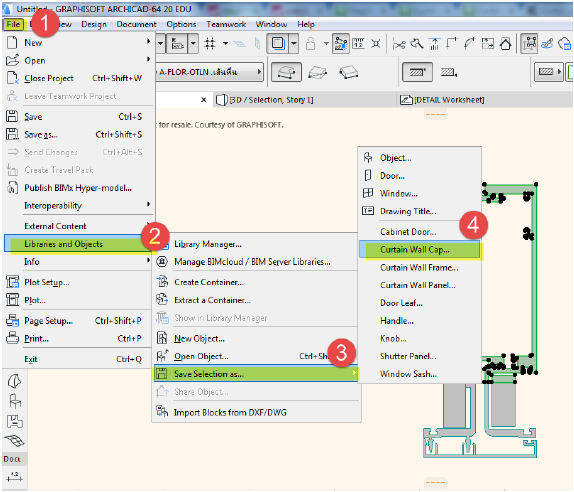
Task: Open the Design menu
Action: [x=94, y=25]
